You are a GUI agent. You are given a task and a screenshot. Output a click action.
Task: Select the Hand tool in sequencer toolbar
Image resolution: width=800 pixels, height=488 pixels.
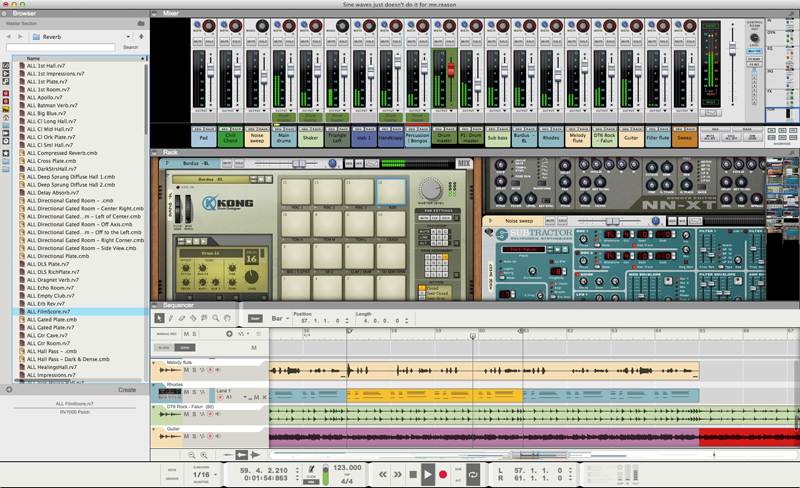point(227,318)
